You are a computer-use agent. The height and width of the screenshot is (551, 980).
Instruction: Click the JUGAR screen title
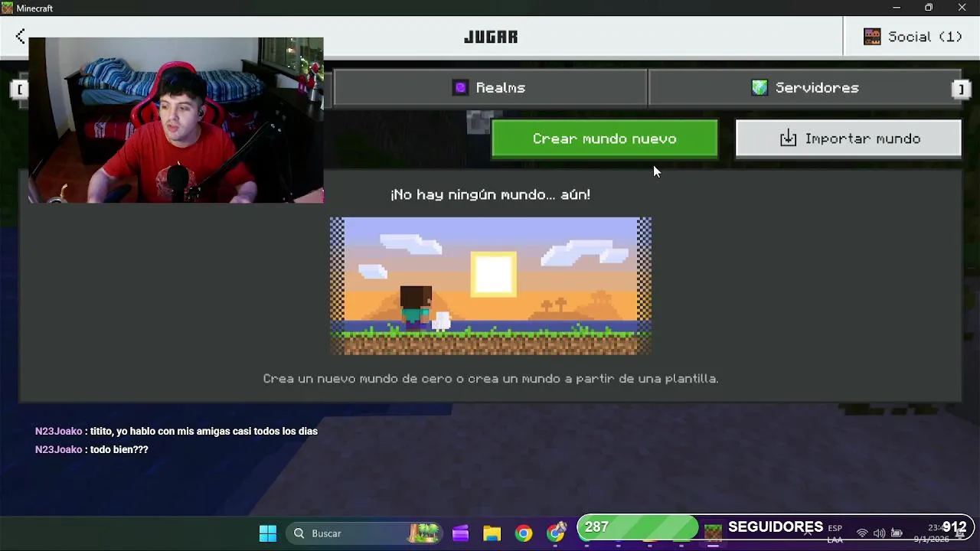coord(491,37)
